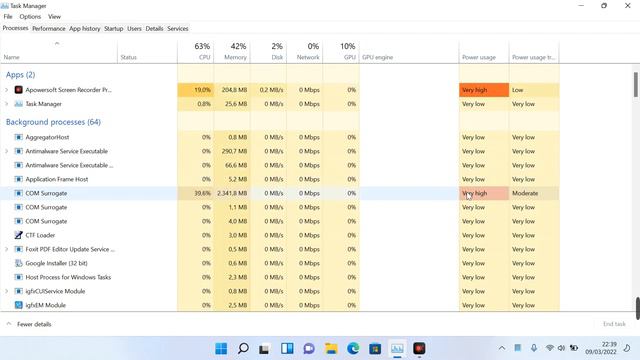Click the CTF Loader pen icon
The width and height of the screenshot is (640, 360).
click(18, 235)
